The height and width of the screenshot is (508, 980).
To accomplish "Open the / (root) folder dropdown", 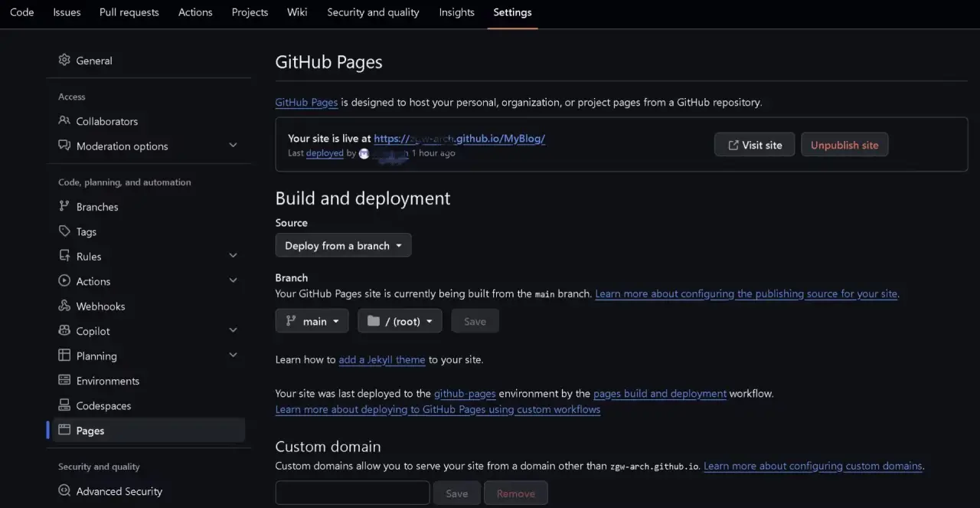I will point(400,321).
